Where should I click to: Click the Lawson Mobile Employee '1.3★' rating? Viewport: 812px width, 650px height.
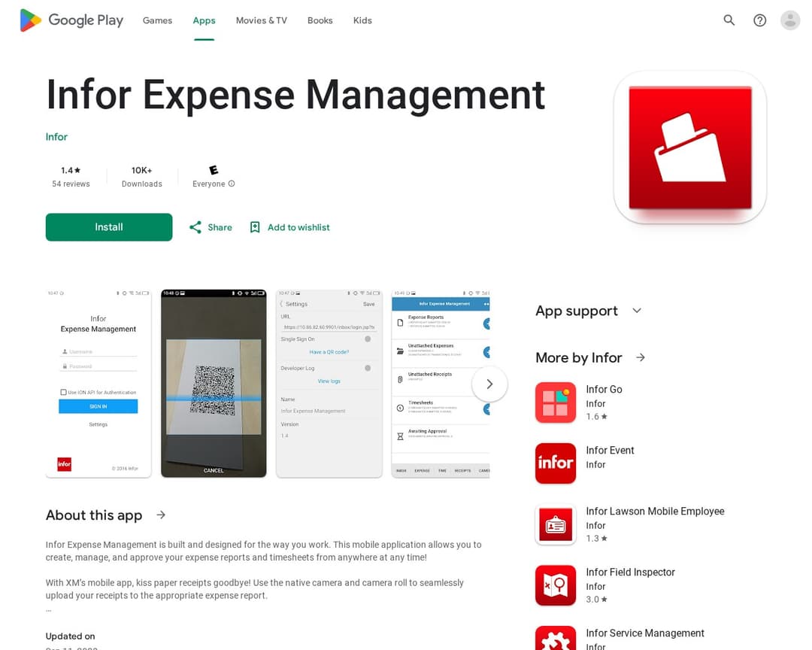click(x=596, y=538)
